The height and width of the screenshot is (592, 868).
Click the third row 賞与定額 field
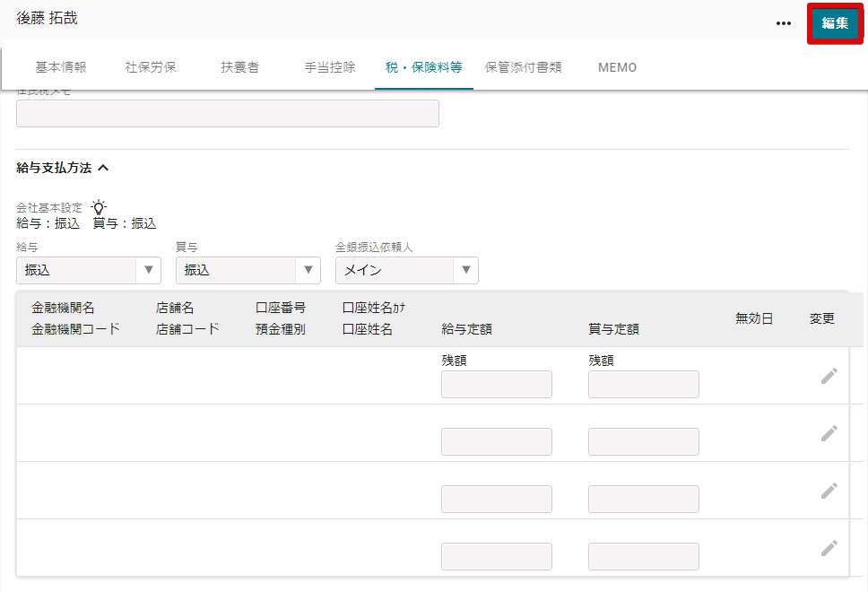[643, 499]
